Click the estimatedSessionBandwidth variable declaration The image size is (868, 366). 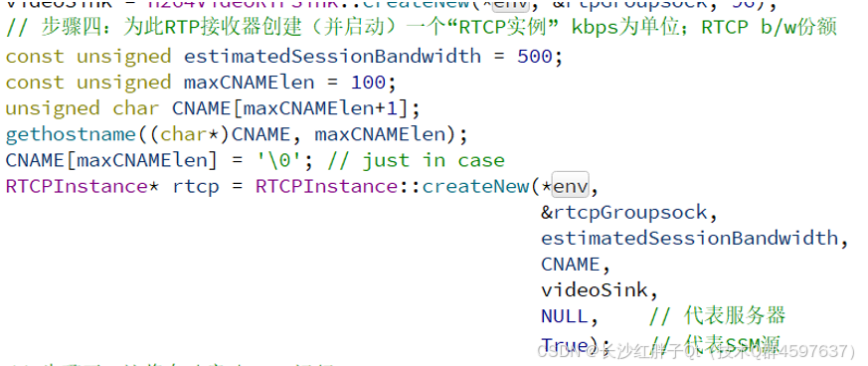[x=332, y=56]
